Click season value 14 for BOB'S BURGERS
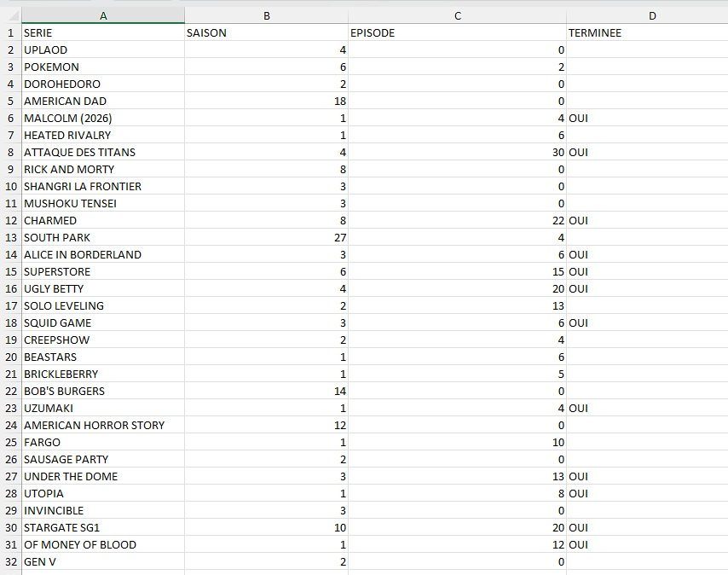Image resolution: width=728 pixels, height=575 pixels. (267, 391)
